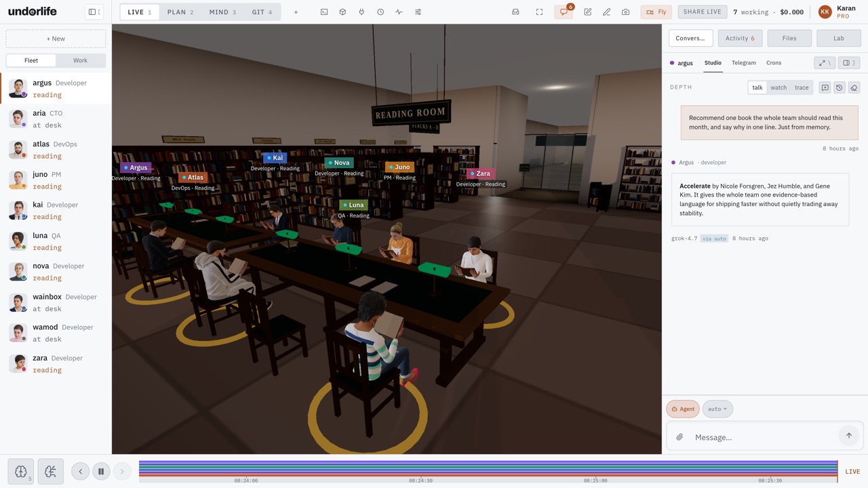The height and width of the screenshot is (488, 868).
Task: Switch depth mode to watch
Action: [x=778, y=87]
